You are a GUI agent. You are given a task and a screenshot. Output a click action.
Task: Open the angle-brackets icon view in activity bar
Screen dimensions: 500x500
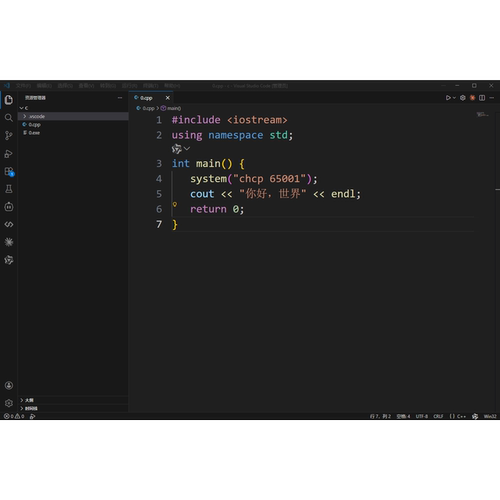(9, 224)
